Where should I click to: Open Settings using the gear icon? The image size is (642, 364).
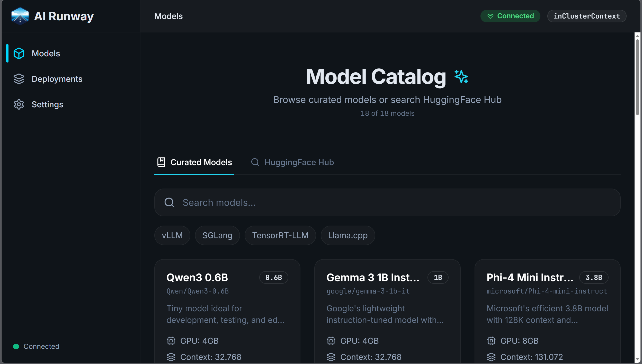coord(19,104)
